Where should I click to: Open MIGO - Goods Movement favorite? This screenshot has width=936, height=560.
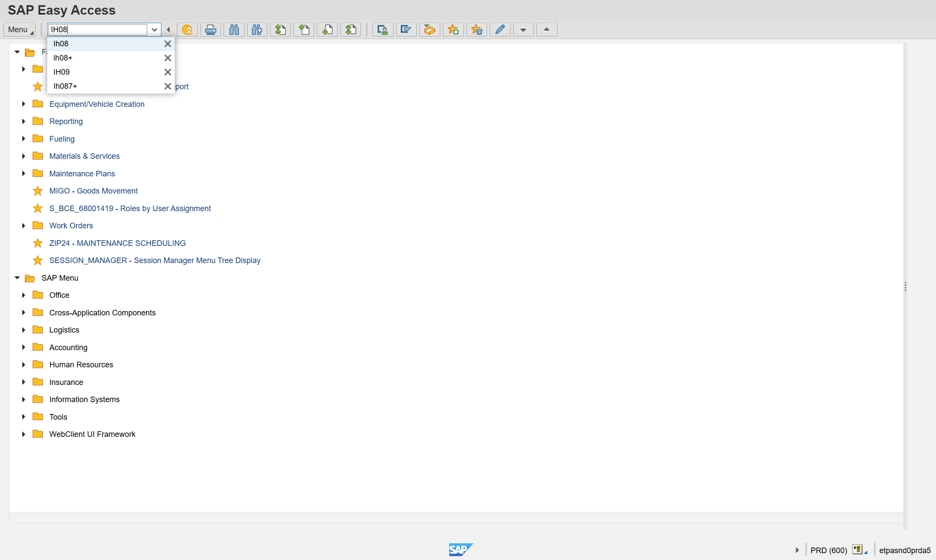pos(94,191)
